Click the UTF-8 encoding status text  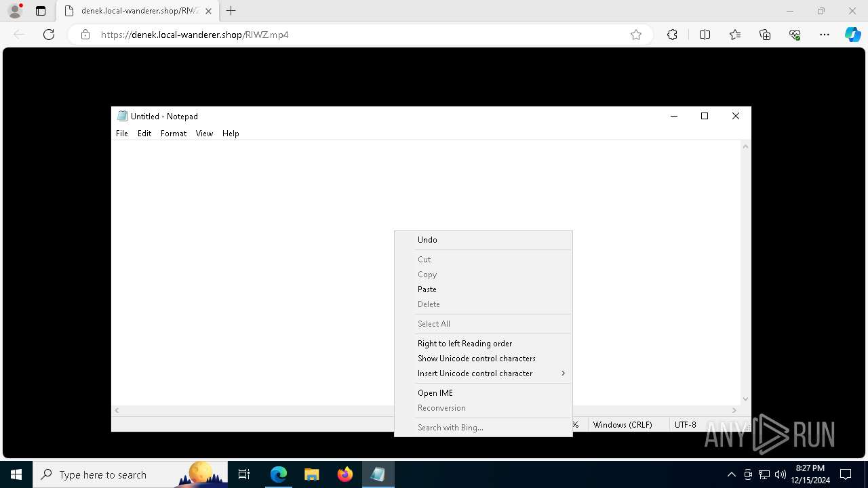(685, 425)
